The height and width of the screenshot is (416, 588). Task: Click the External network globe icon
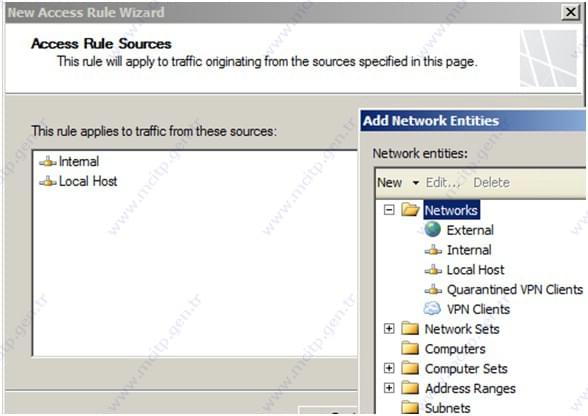point(432,229)
